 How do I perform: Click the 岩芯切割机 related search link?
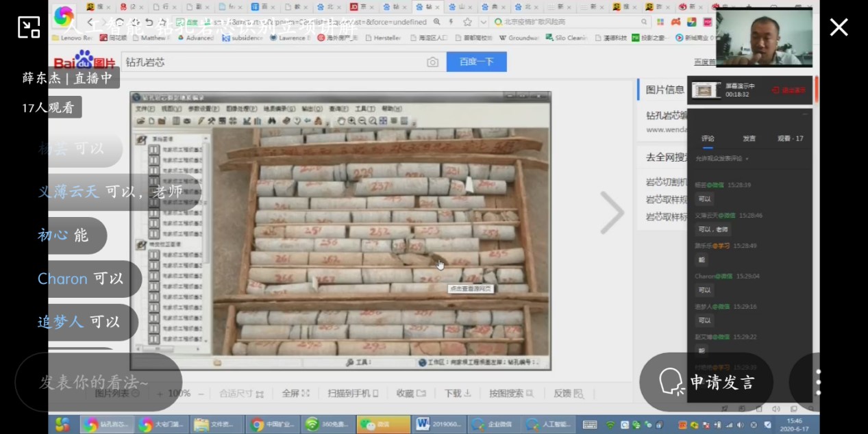[667, 182]
